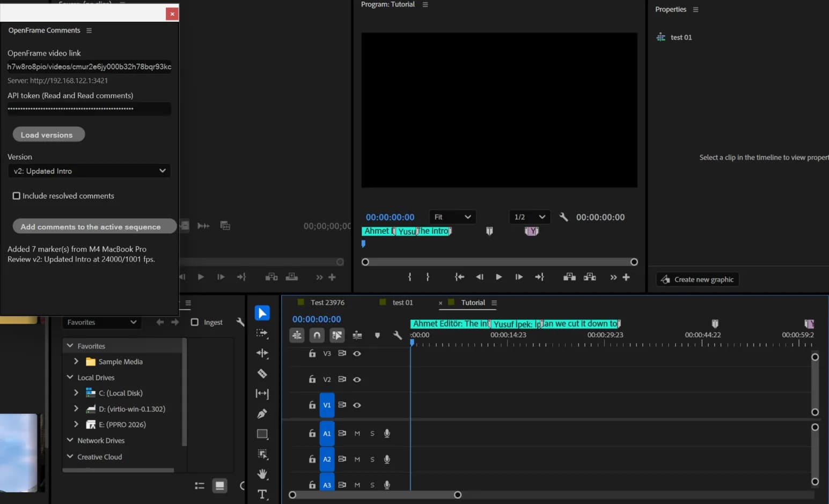Click timeline Add Marker icon
Viewport: 829px width, 504px height.
pos(377,336)
